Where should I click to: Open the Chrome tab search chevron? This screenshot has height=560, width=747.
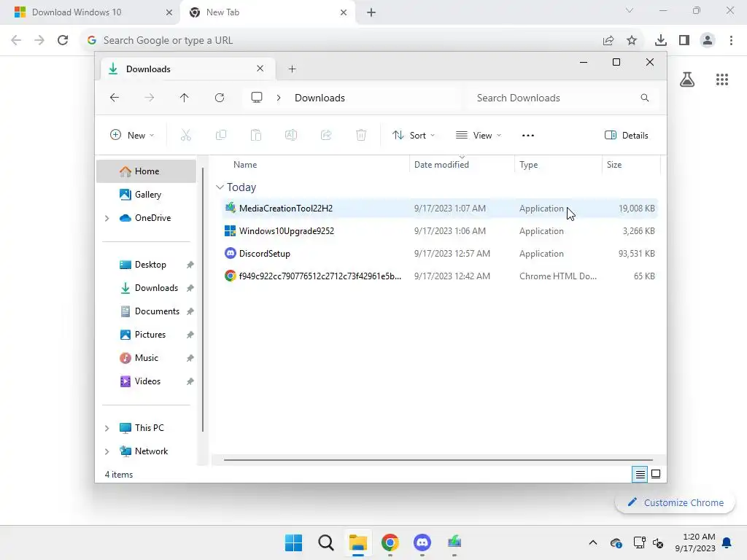point(630,10)
